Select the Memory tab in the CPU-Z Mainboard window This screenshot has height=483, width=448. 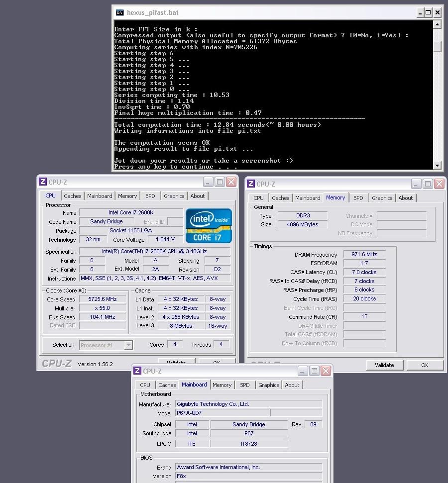pos(222,385)
